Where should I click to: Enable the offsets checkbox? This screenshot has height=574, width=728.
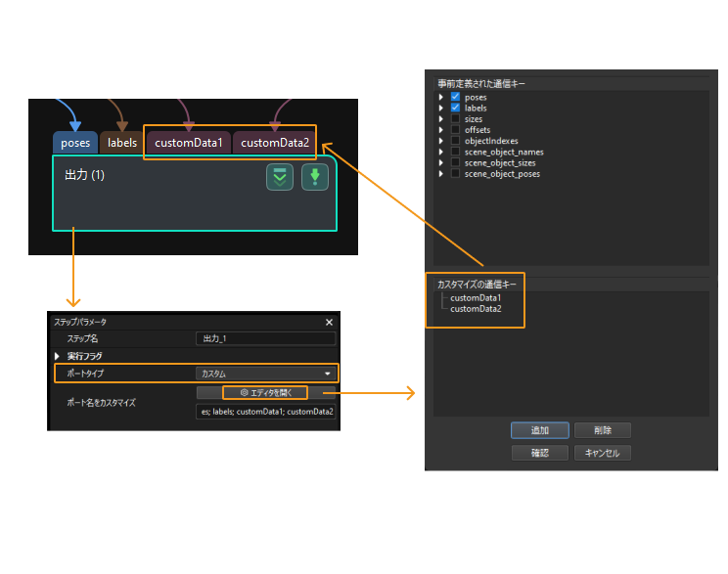455,129
